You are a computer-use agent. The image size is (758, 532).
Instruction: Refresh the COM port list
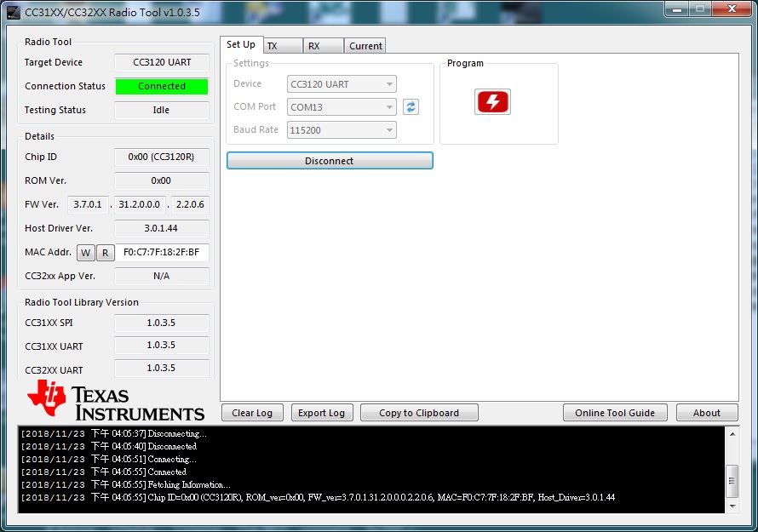pyautogui.click(x=411, y=106)
